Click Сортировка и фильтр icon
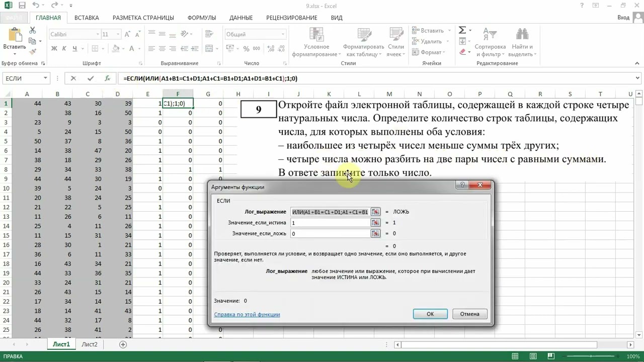 pyautogui.click(x=490, y=34)
